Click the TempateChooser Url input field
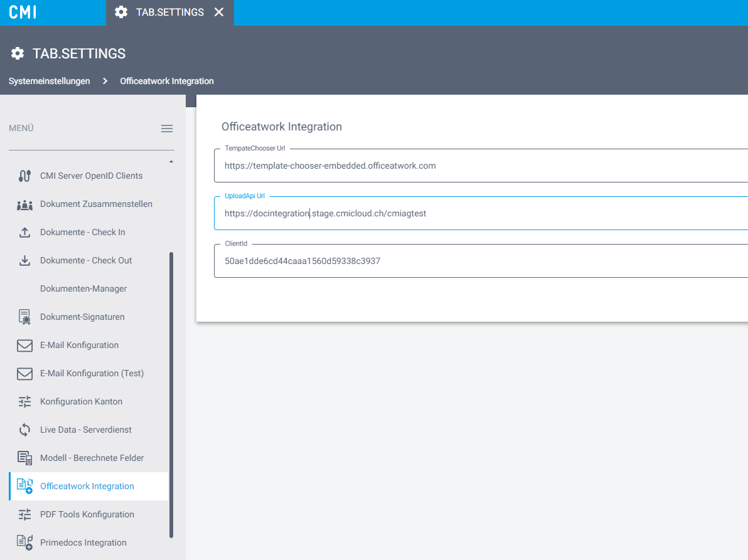 (x=481, y=166)
